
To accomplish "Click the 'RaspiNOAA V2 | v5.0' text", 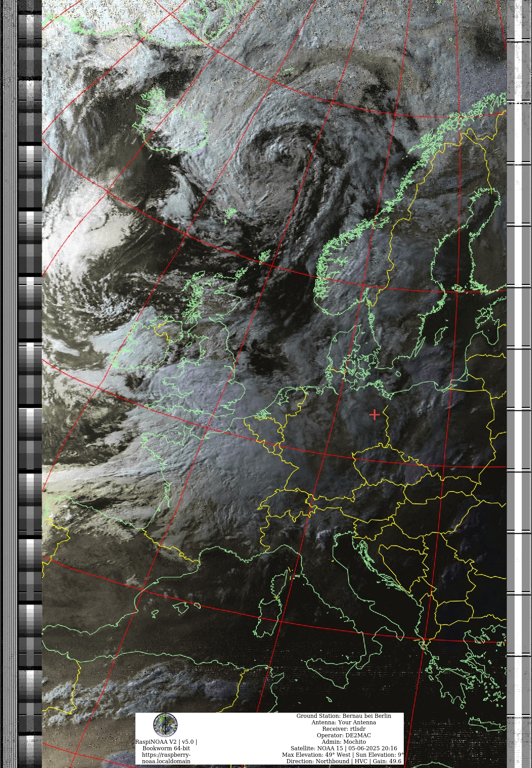I will (x=166, y=742).
